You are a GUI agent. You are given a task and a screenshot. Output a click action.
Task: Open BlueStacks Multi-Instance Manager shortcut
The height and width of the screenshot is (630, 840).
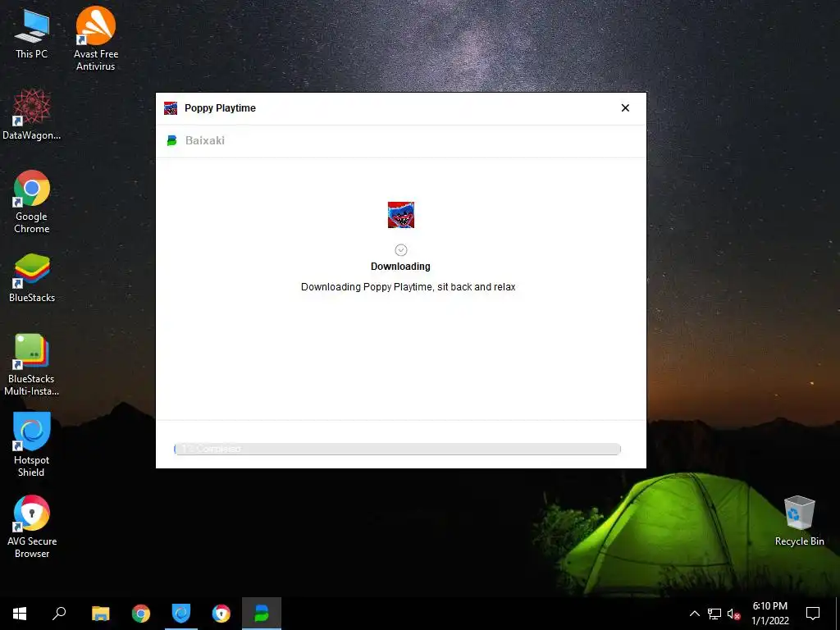tap(32, 365)
